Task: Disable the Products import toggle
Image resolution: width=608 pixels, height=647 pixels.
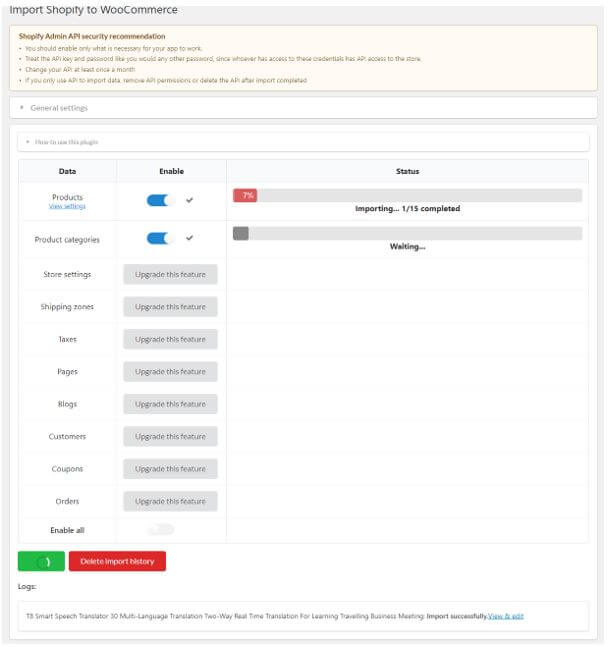Action: (x=160, y=200)
